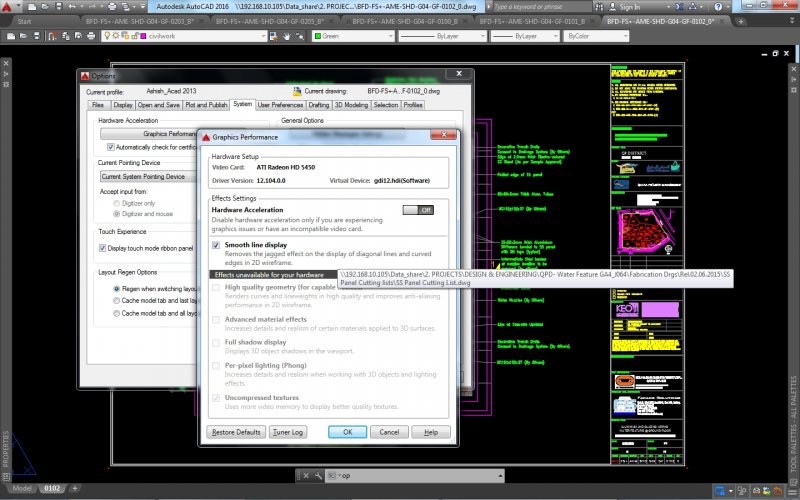The image size is (800, 500).
Task: Click the Autodesk A360 triangle icon
Action: coord(693,7)
